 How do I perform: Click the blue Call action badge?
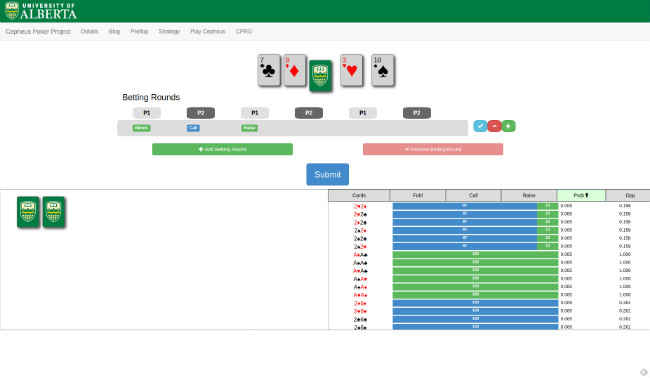[x=193, y=128]
